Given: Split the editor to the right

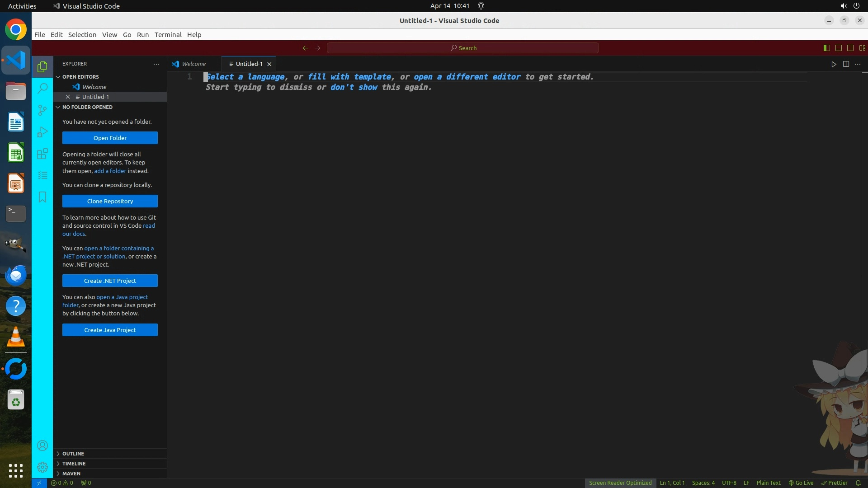Looking at the screenshot, I should (x=846, y=64).
